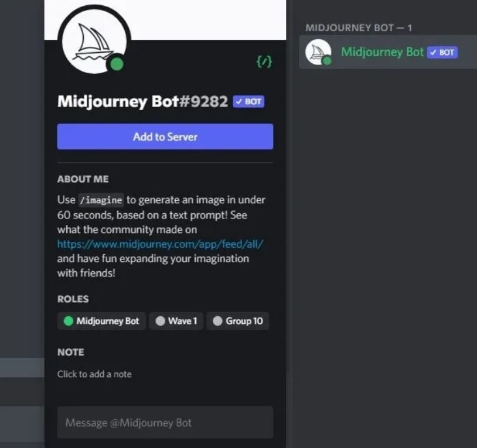Click the large Midjourney sailboat profile avatar
The height and width of the screenshot is (448, 477).
tap(94, 40)
